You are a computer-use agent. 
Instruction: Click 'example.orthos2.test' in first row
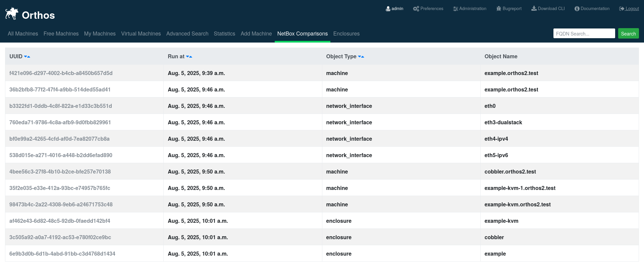click(x=511, y=73)
